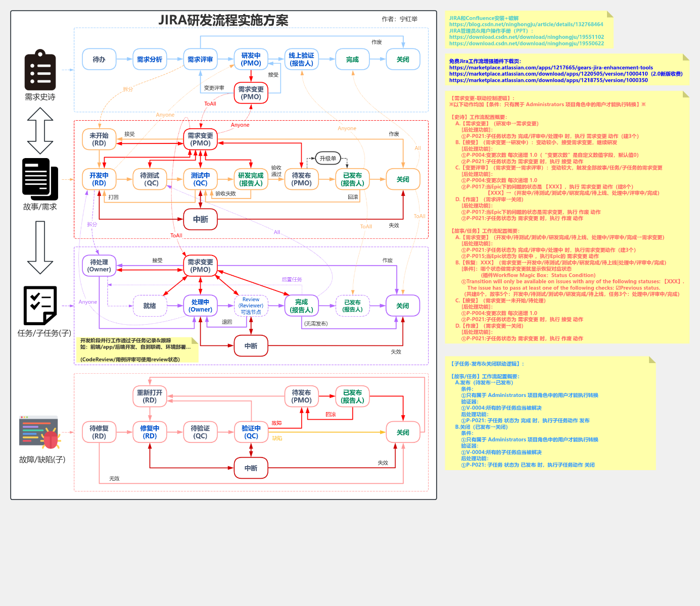
Task: Select the 需求分析 node
Action: coord(150,60)
